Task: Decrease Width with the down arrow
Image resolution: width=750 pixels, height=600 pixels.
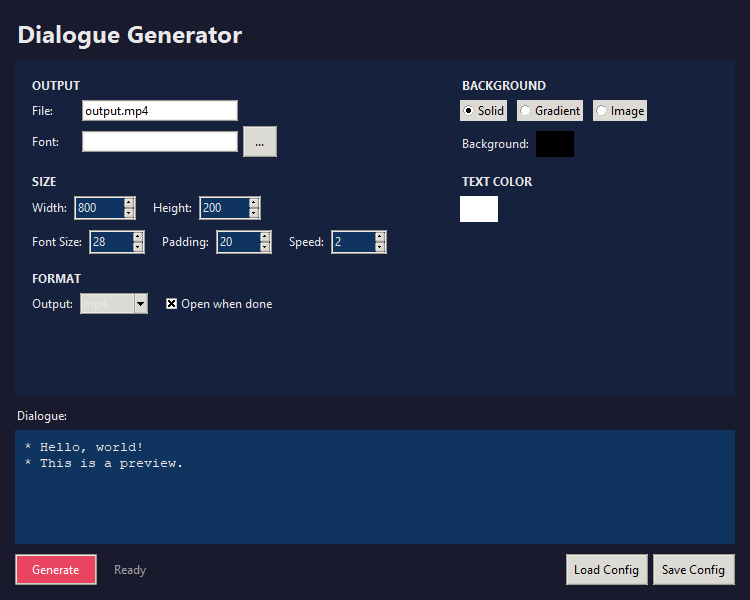Action: (129, 213)
